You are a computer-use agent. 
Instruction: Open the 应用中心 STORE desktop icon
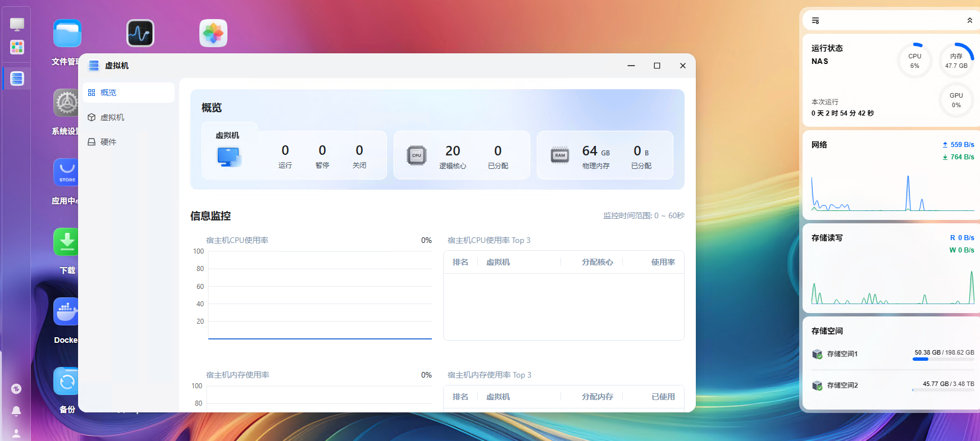66,172
